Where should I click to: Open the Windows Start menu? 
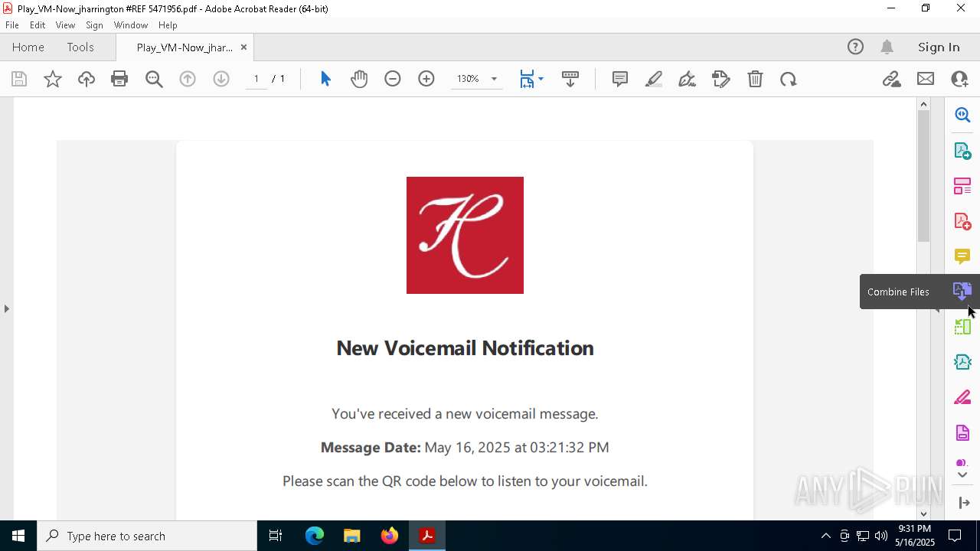18,536
